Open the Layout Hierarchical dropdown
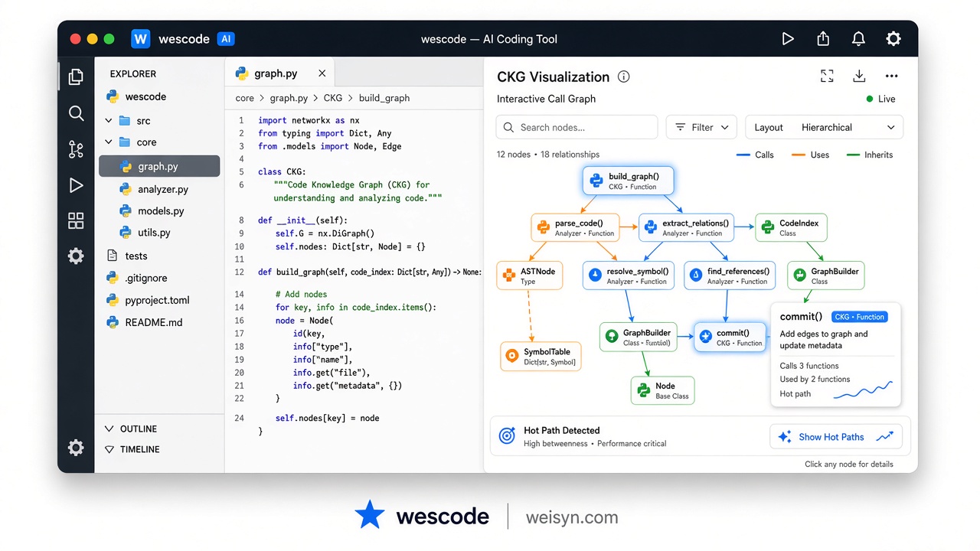Image resolution: width=980 pixels, height=551 pixels. pos(825,128)
